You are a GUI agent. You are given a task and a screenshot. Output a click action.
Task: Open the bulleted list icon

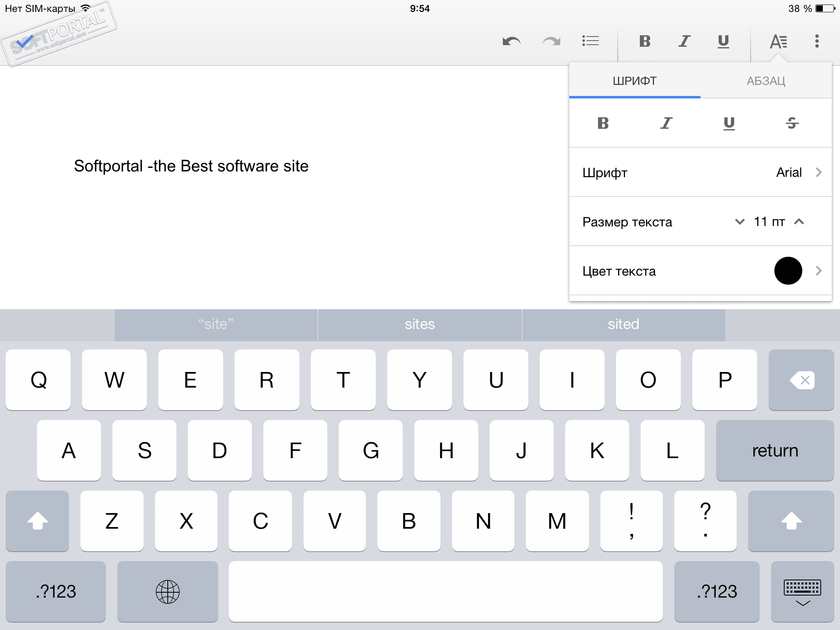[x=591, y=41]
